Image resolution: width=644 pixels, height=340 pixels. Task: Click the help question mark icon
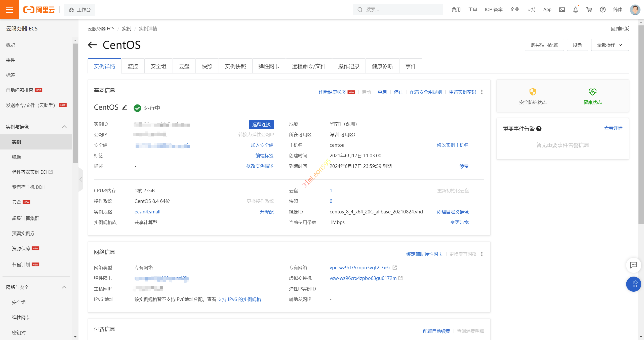pyautogui.click(x=603, y=10)
